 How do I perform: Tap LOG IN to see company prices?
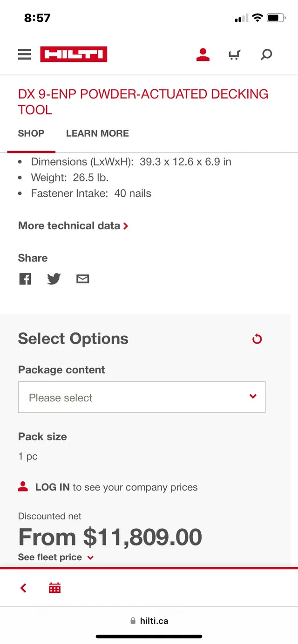(x=52, y=487)
